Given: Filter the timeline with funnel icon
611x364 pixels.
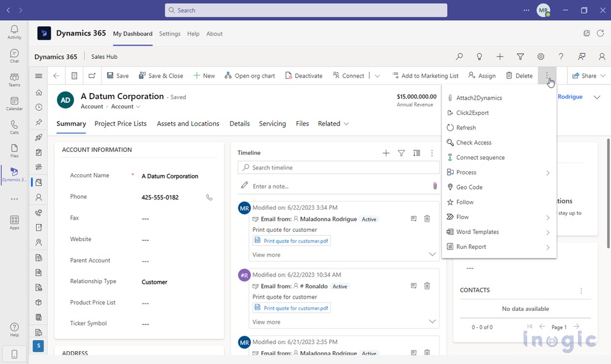Looking at the screenshot, I should click(x=401, y=153).
